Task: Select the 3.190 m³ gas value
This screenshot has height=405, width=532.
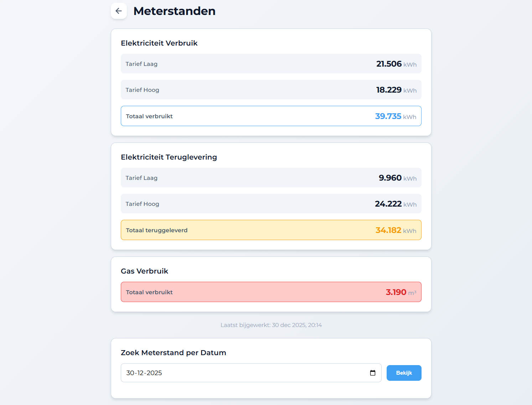Action: (x=396, y=292)
